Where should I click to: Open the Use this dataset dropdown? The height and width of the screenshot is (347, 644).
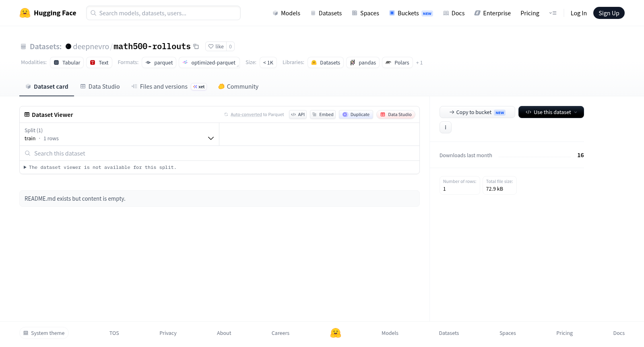click(551, 112)
